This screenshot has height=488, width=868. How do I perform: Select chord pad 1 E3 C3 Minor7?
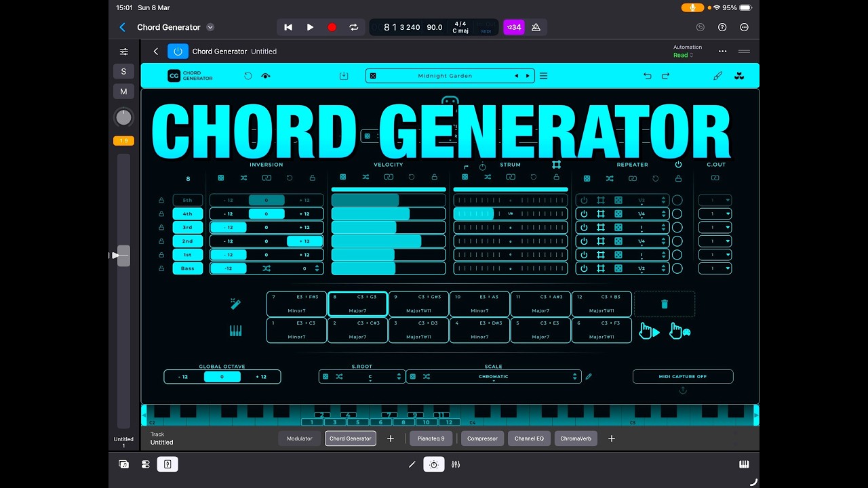296,330
